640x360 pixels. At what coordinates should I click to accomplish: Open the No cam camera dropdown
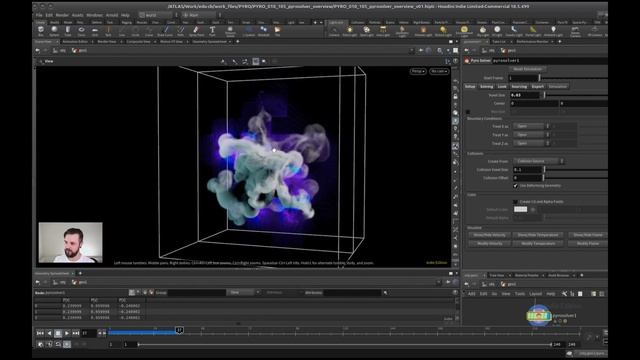coord(439,71)
